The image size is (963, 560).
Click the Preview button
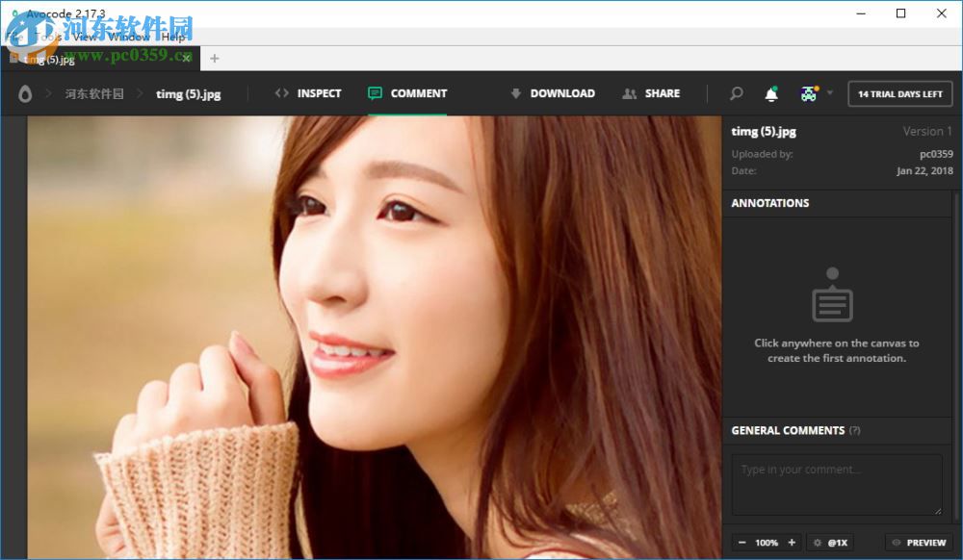pos(919,543)
